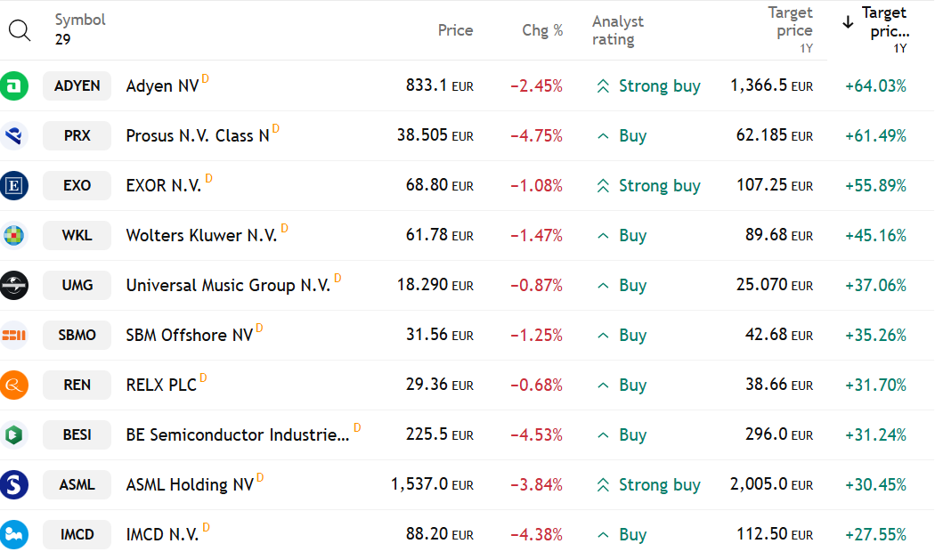Open the Universal Music Group N.V. link
The height and width of the screenshot is (560, 935).
coord(228,286)
